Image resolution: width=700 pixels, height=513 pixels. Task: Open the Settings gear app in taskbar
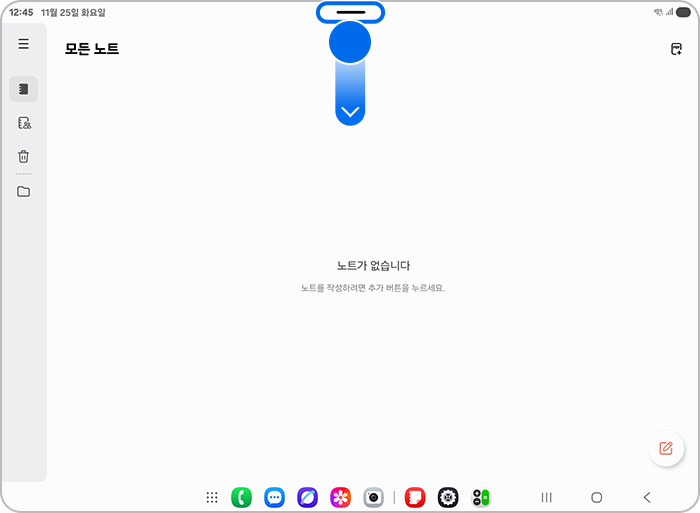pyautogui.click(x=448, y=497)
